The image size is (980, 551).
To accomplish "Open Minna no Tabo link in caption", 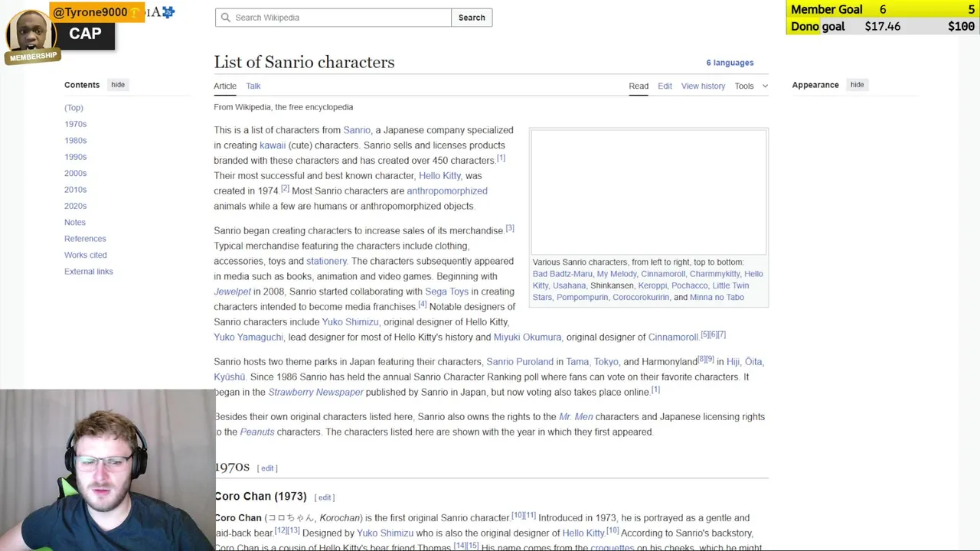I will click(717, 298).
